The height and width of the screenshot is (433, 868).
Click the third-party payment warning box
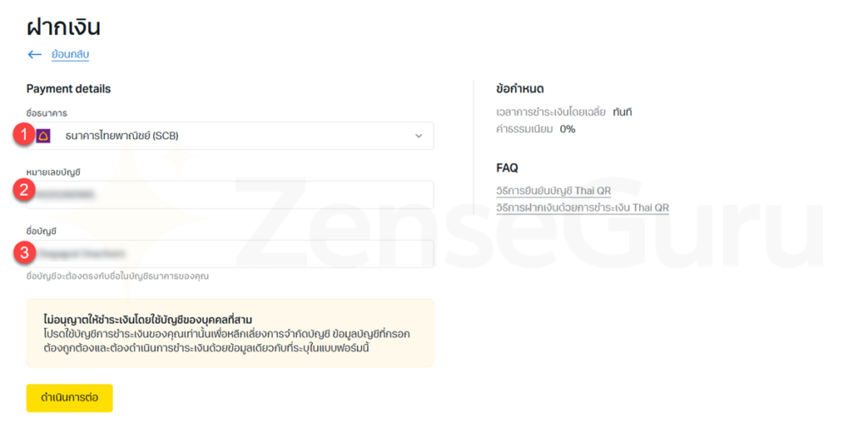[x=231, y=333]
